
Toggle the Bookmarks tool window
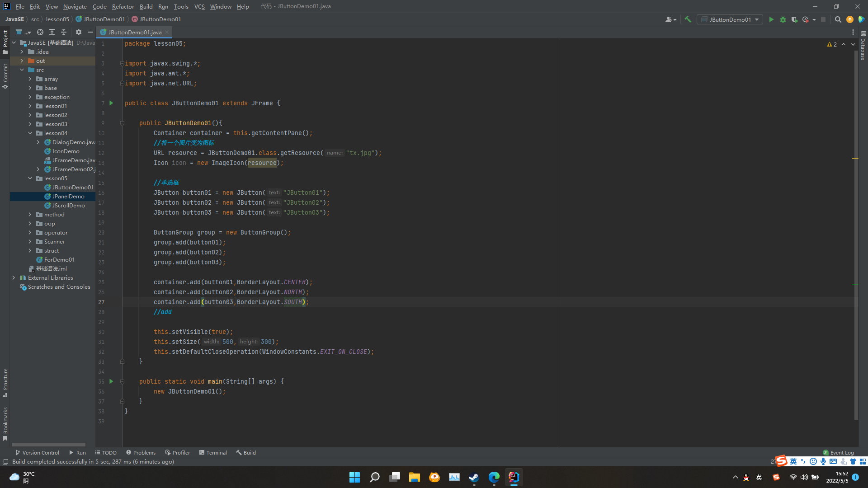click(5, 423)
